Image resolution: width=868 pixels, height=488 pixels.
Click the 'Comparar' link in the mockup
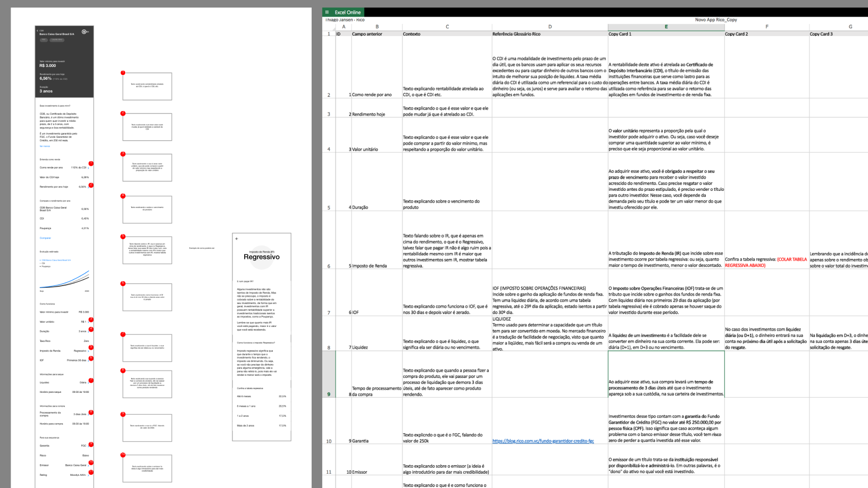(x=45, y=238)
